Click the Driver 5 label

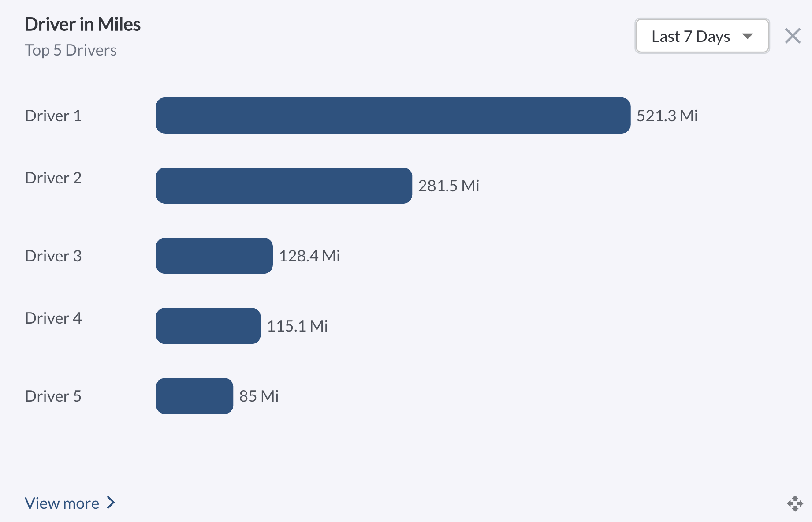53,396
